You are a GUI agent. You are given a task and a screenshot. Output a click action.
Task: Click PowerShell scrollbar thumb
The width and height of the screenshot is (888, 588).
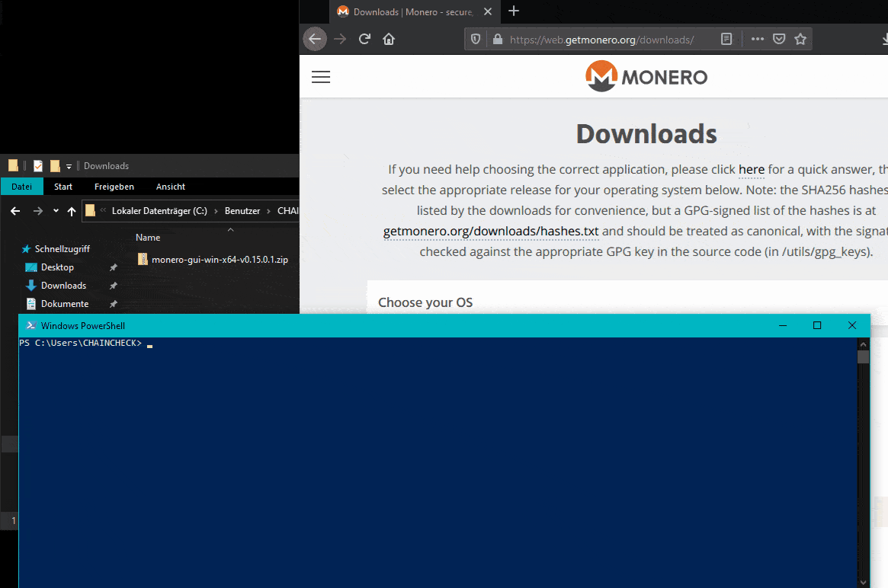(x=863, y=356)
